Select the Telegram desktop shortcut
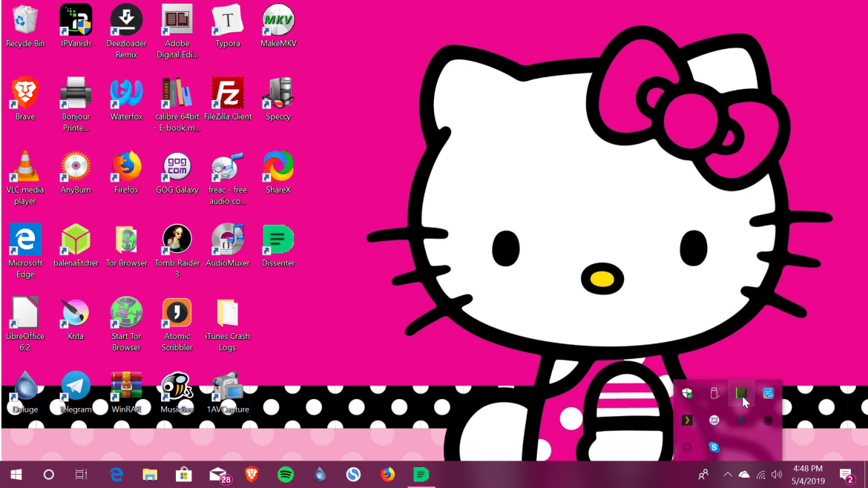This screenshot has height=488, width=868. click(76, 392)
